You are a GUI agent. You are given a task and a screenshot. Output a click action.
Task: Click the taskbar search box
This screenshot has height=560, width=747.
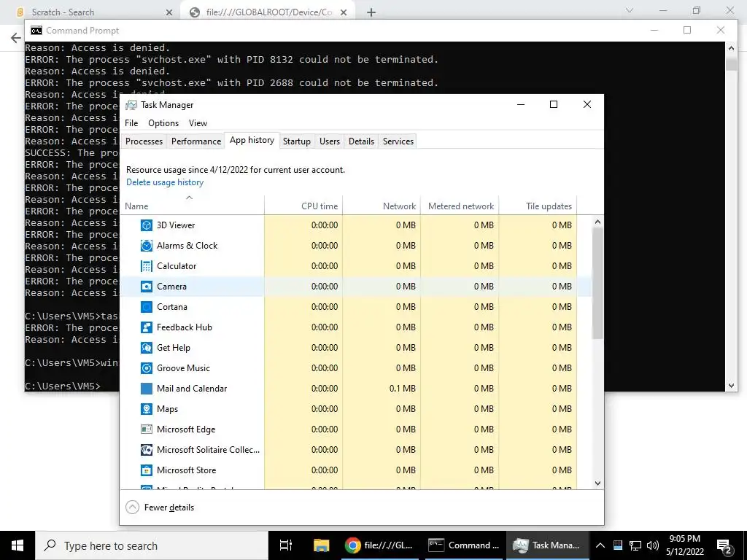(x=152, y=545)
